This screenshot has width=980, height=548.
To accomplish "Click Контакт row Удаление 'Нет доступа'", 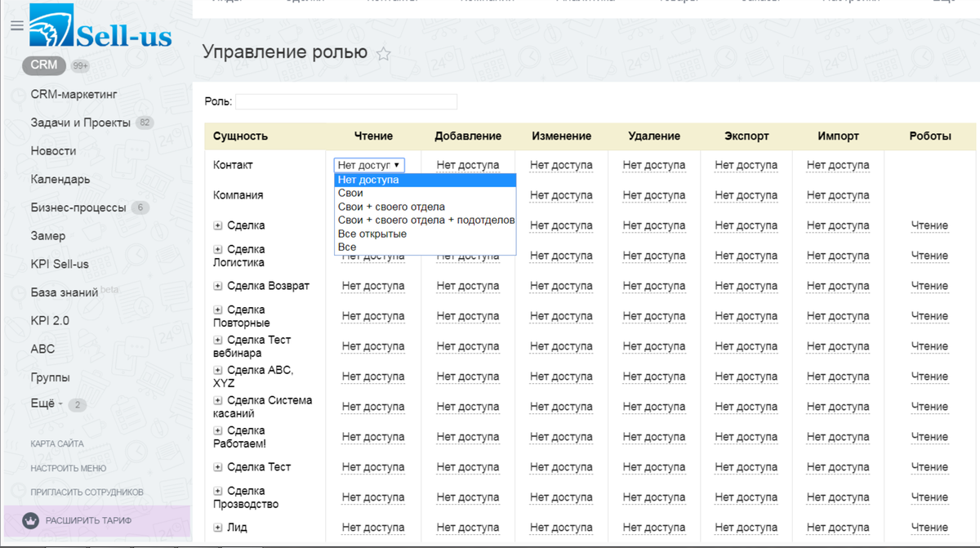I will pos(654,165).
